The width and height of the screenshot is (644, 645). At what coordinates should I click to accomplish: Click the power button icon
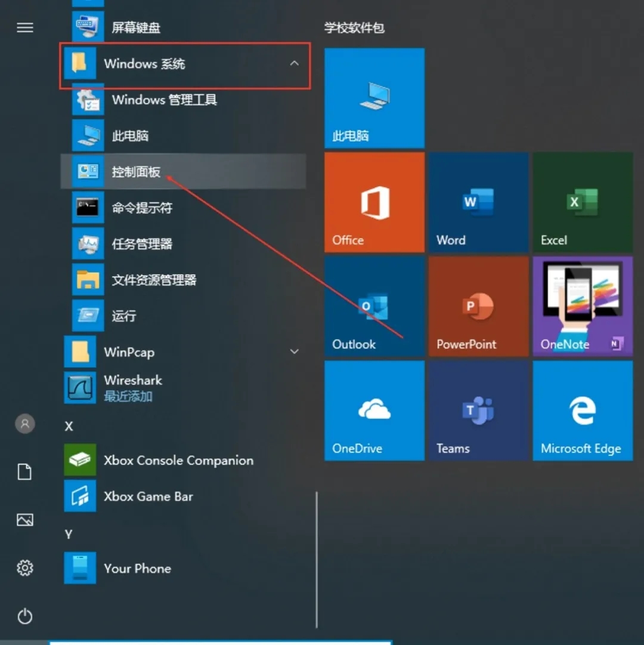[x=25, y=616]
